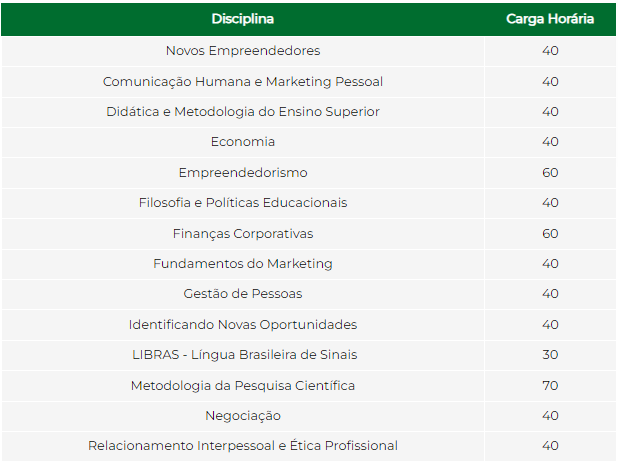Select the Gestão de Pessoas row
Viewport: 618px width, 468px height.
243,294
